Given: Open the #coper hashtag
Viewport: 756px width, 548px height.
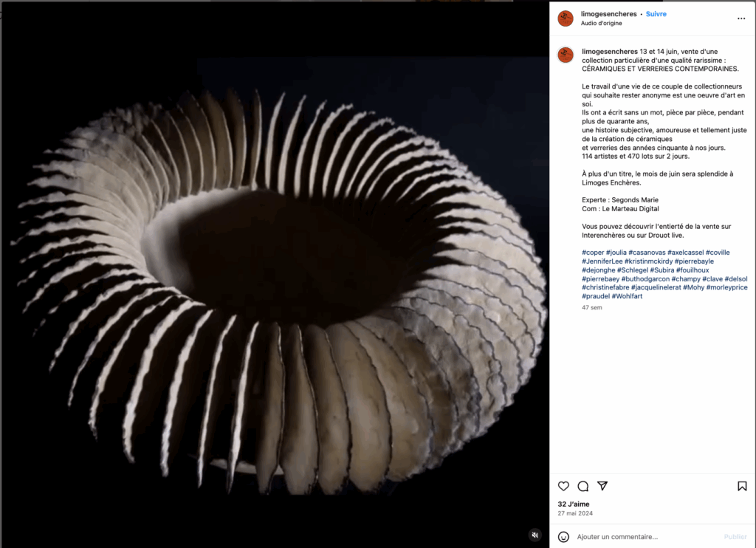Looking at the screenshot, I should tap(592, 253).
